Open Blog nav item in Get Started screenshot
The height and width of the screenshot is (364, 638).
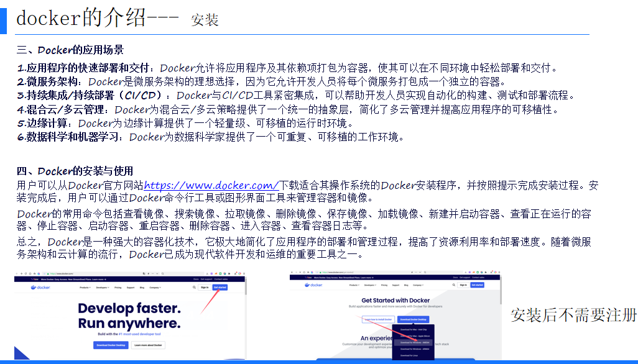click(406, 285)
